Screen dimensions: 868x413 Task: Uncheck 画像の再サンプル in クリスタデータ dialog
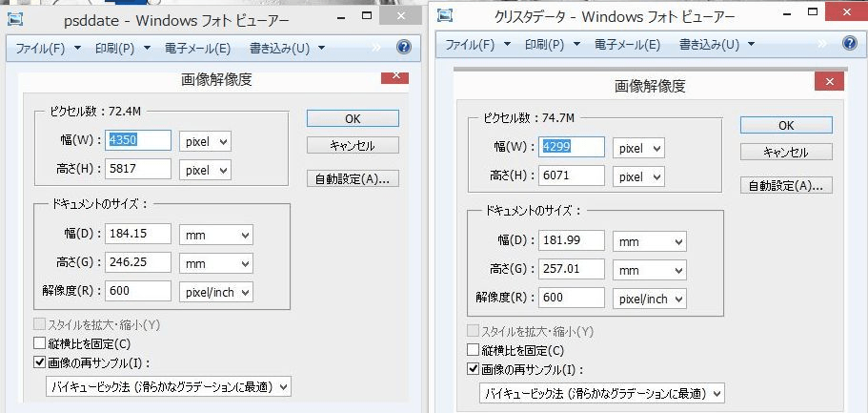coord(473,369)
